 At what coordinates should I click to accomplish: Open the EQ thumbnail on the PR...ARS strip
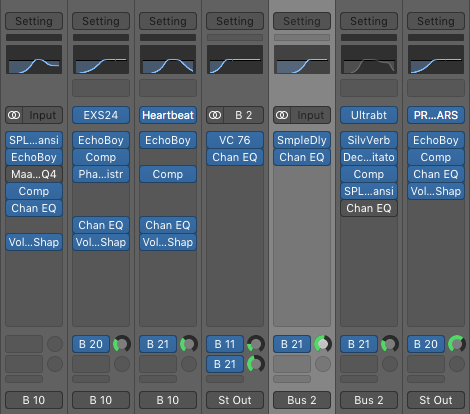[x=436, y=59]
